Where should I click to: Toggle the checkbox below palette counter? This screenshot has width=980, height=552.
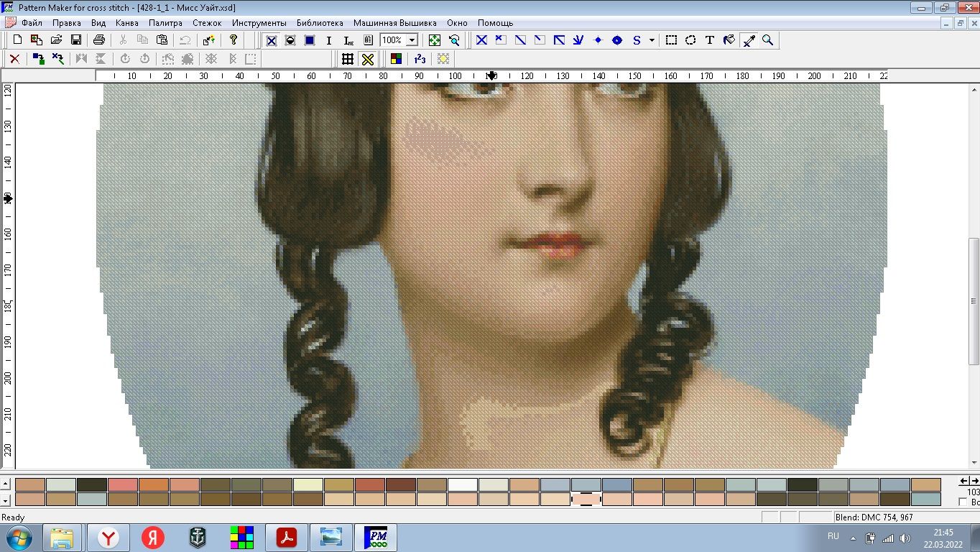963,502
